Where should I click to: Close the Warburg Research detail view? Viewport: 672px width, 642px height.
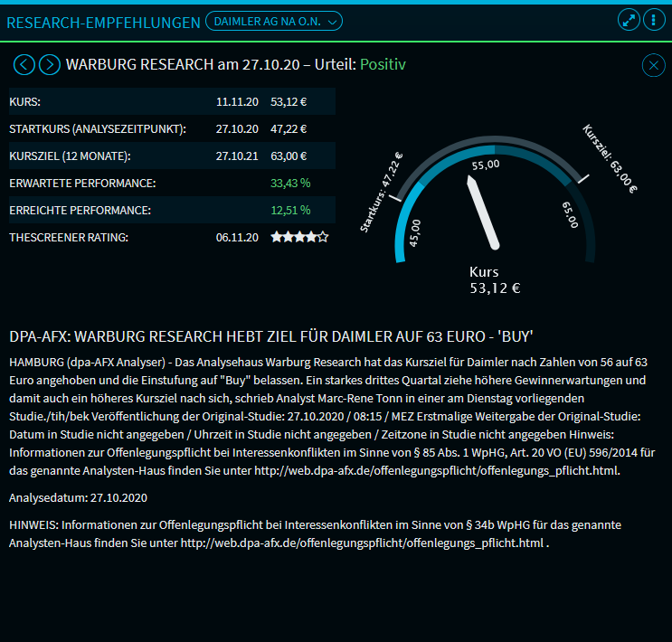coord(652,65)
